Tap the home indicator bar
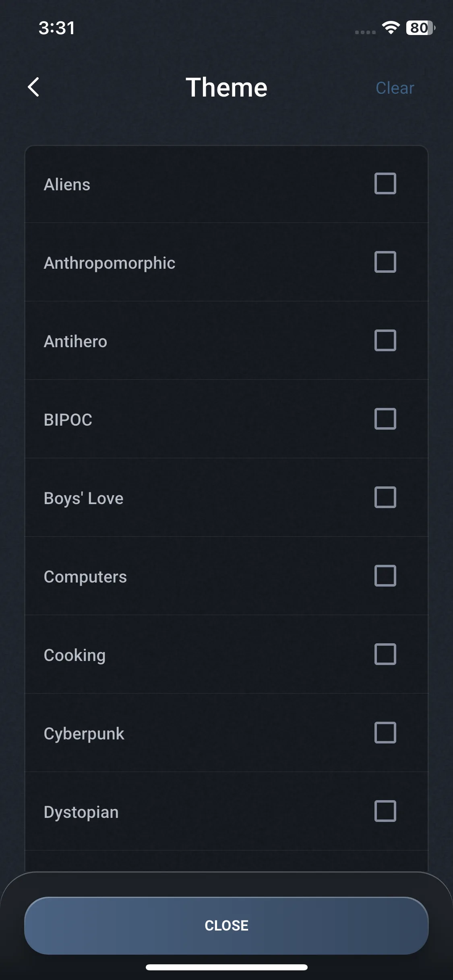This screenshot has width=453, height=980. point(226,967)
